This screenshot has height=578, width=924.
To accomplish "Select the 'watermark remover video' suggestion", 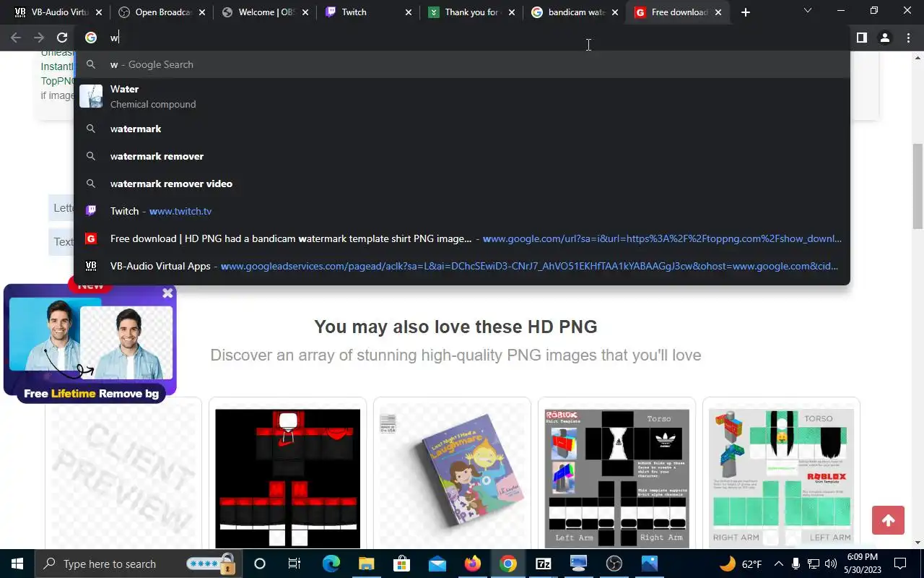I will (462, 184).
